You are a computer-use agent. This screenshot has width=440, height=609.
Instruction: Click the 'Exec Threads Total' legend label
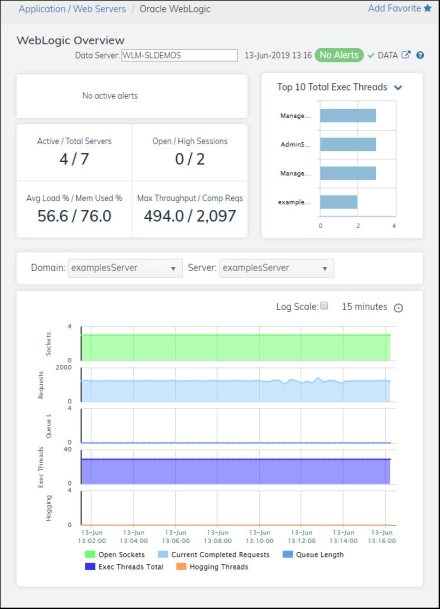click(131, 567)
